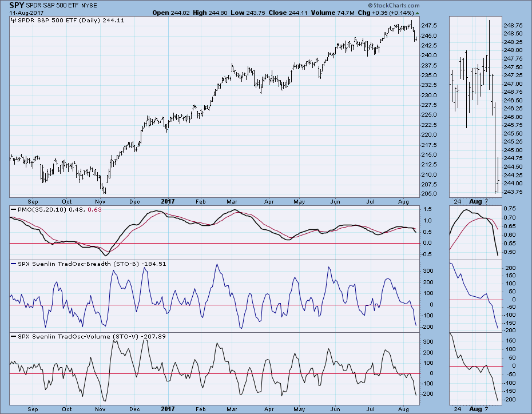The height and width of the screenshot is (414, 532).
Task: Click the black PMO legend line marker
Action: 14,209
